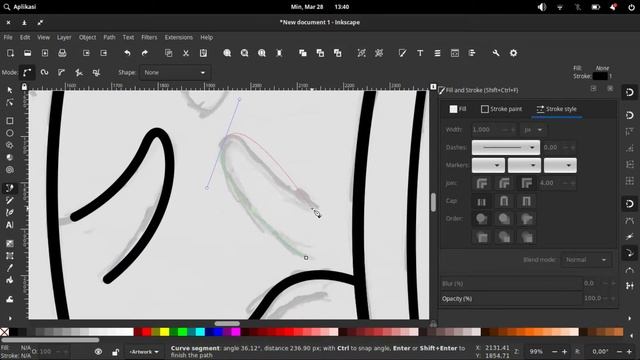
Task: Click the canvas horizontal scrollbar thumb
Action: click(x=227, y=324)
